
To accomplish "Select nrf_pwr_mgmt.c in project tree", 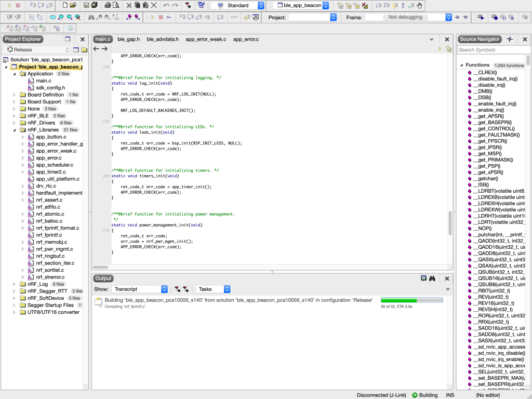I will coord(54,249).
